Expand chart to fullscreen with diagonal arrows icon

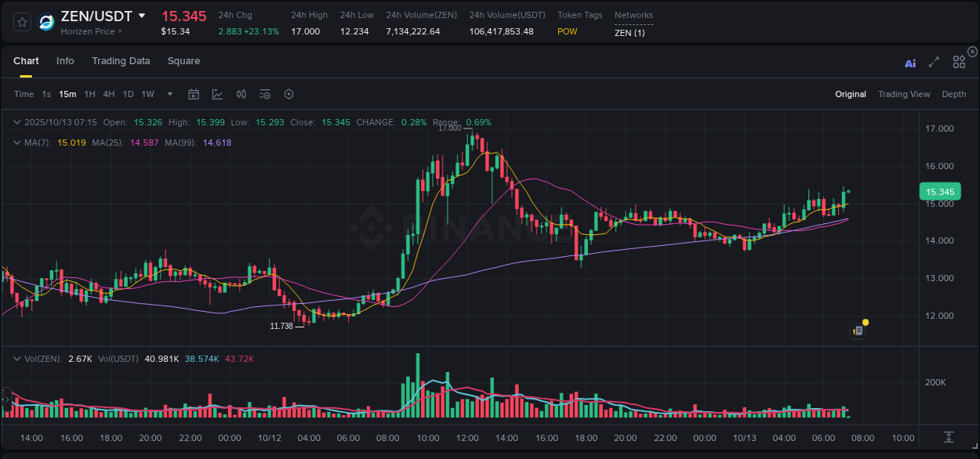(933, 62)
